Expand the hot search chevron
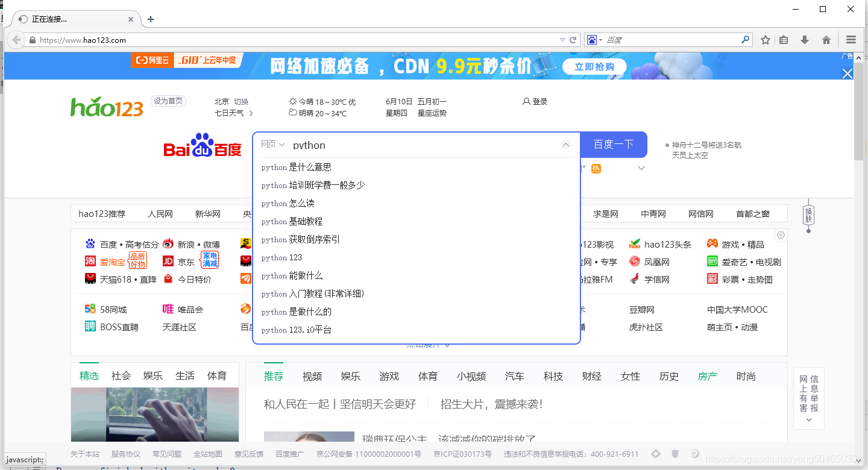868x470 pixels. point(641,168)
